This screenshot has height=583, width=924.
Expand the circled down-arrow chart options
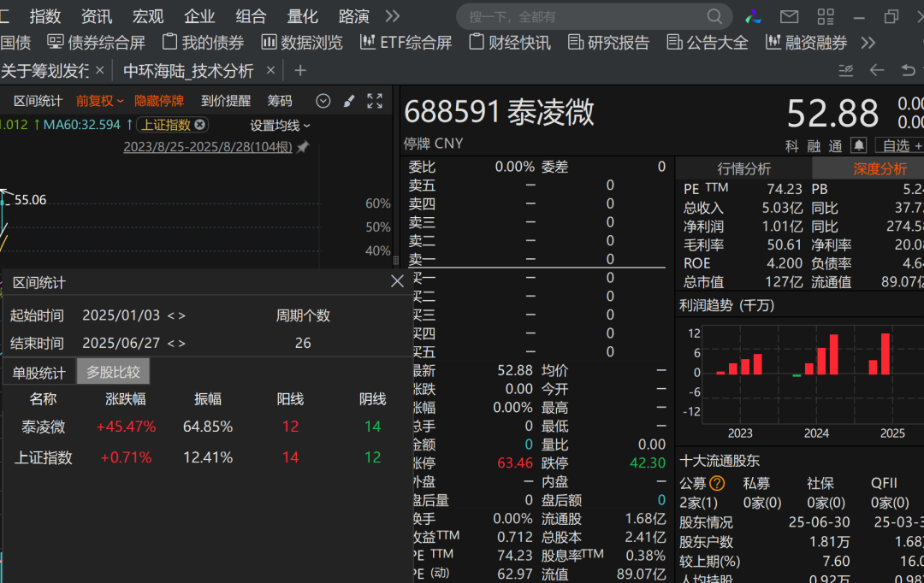(323, 101)
